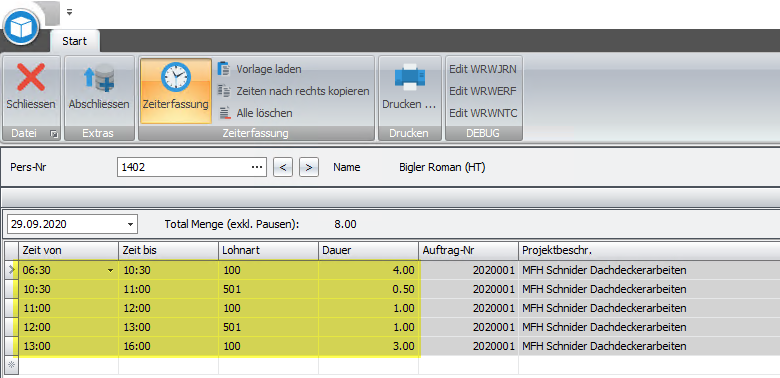Click the Edit WRWERF debug button

coord(483,91)
